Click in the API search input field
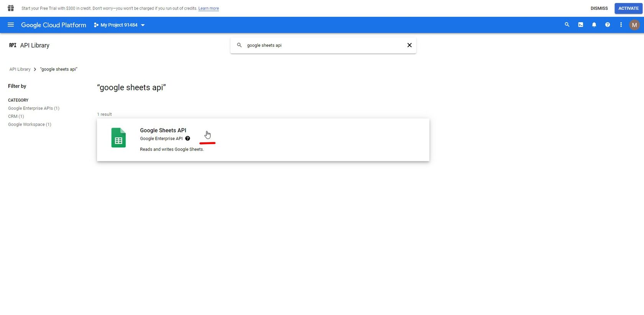The image size is (644, 315). 324,45
